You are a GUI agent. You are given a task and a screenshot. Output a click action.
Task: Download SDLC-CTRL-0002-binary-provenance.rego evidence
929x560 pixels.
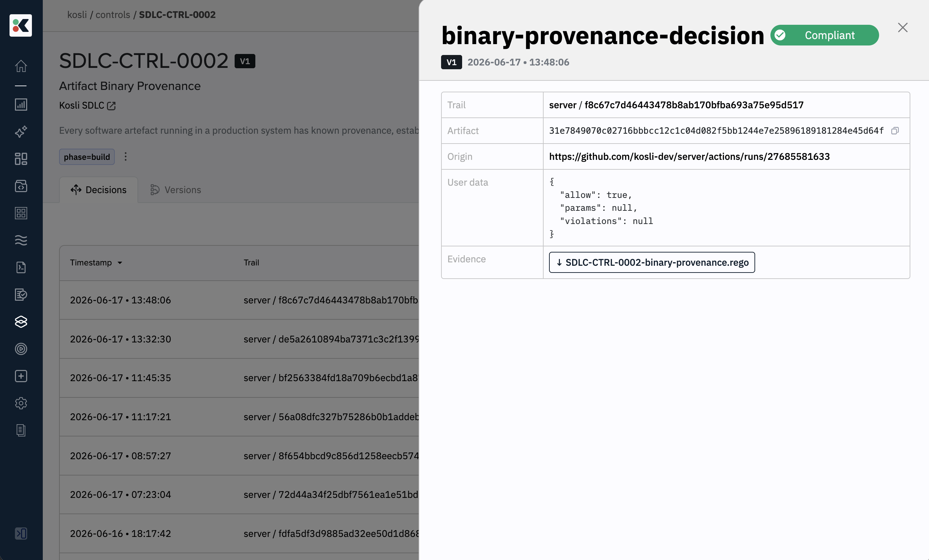[652, 262]
